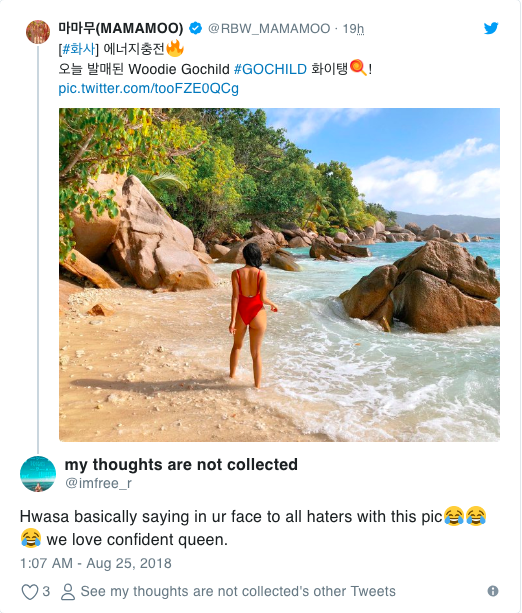The height and width of the screenshot is (613, 522).
Task: Click the Hwasa reply tweet text
Action: (253, 528)
